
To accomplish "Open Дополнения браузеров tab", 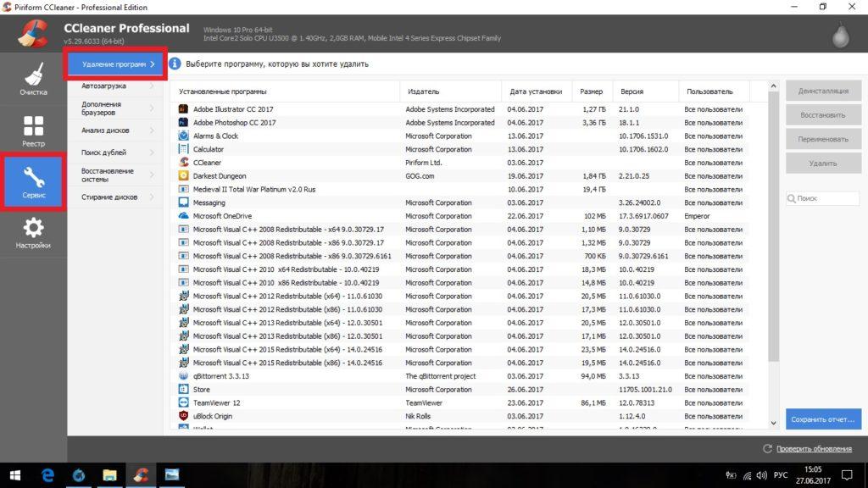I will click(115, 108).
